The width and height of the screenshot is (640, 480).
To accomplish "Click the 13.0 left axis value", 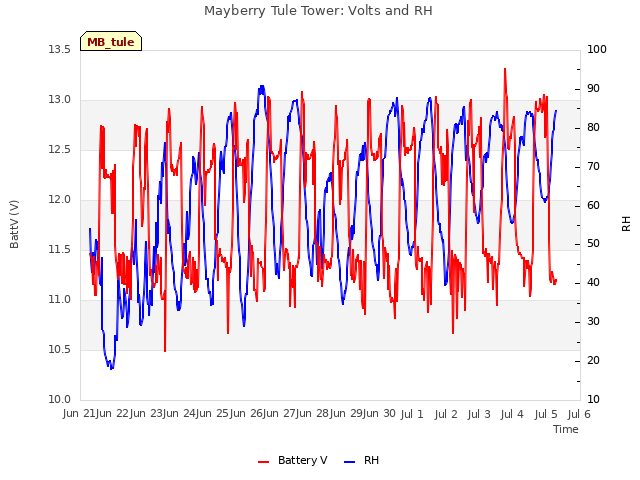I will point(59,100).
